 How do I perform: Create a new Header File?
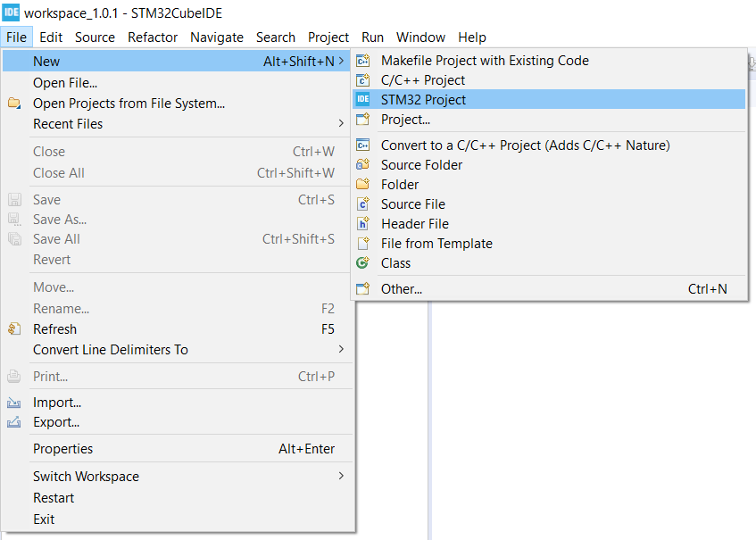tap(549, 224)
